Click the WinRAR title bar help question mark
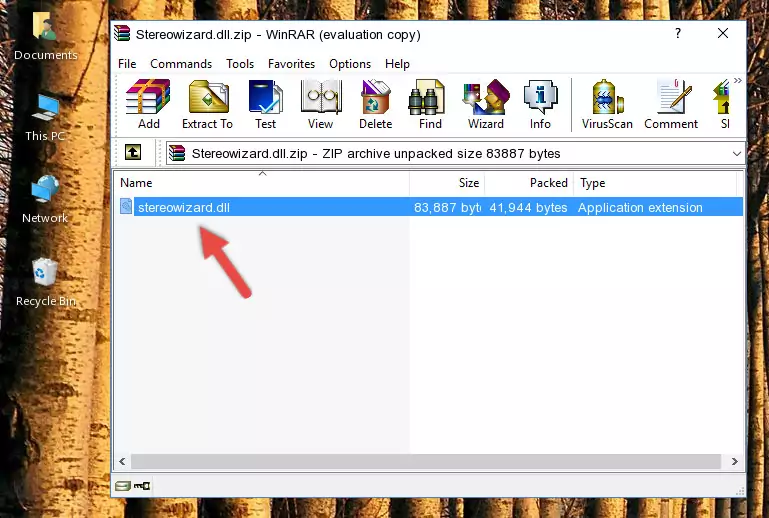This screenshot has height=518, width=769. (678, 33)
